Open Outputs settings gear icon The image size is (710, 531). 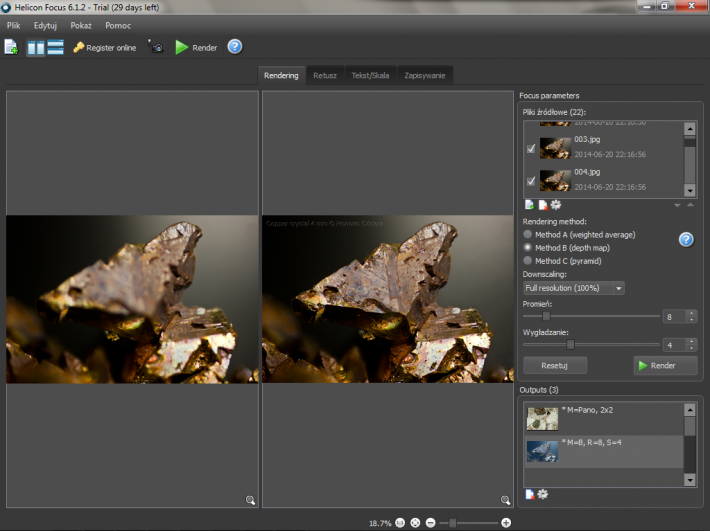coord(542,494)
